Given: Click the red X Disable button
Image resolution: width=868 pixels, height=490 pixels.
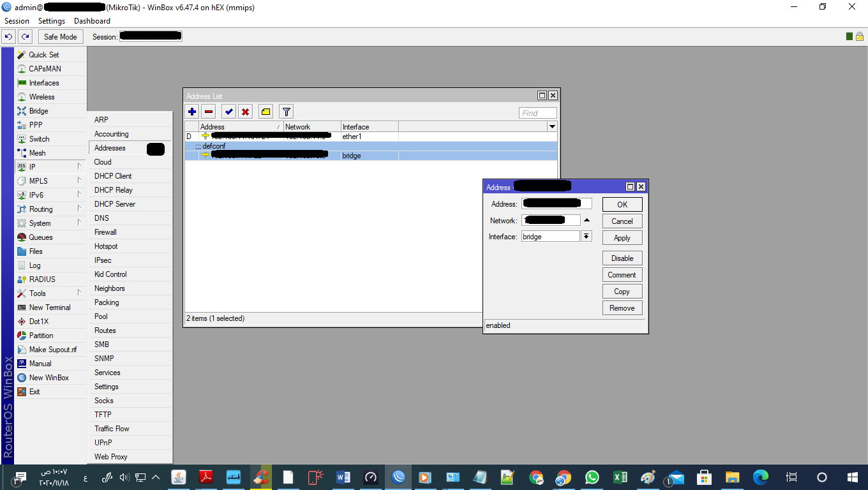Looking at the screenshot, I should (245, 112).
